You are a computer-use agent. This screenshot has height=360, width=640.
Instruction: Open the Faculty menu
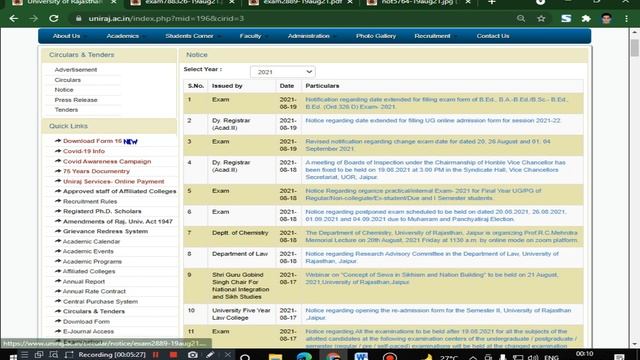click(x=250, y=36)
